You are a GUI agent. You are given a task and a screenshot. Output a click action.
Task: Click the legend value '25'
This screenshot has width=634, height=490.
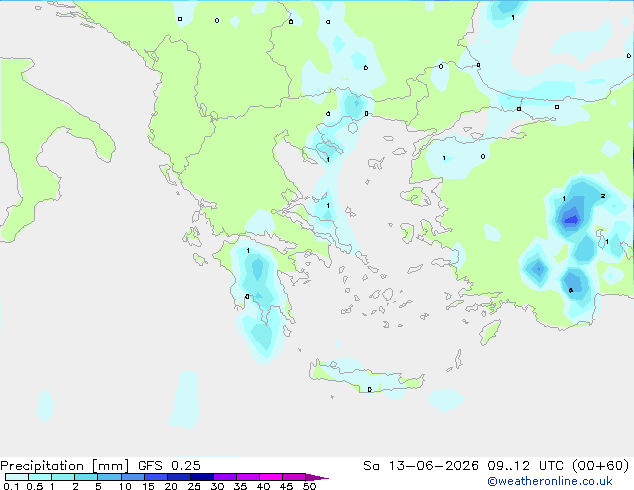click(x=194, y=486)
